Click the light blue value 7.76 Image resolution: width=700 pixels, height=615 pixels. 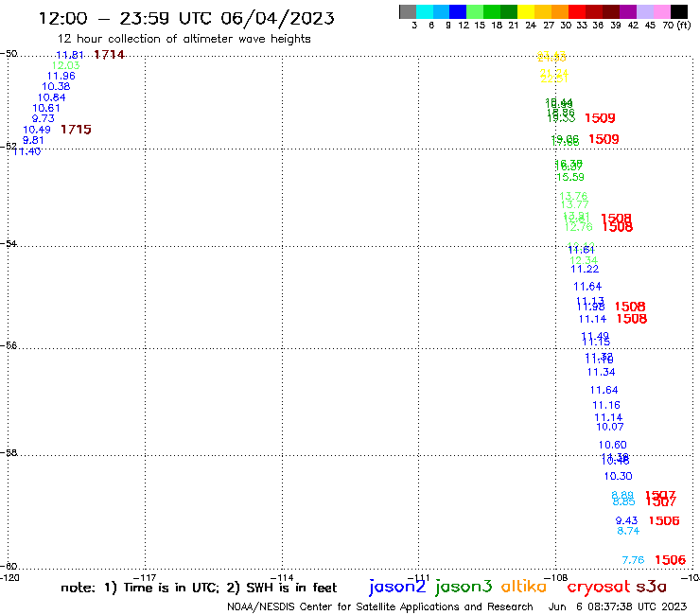[x=633, y=559]
